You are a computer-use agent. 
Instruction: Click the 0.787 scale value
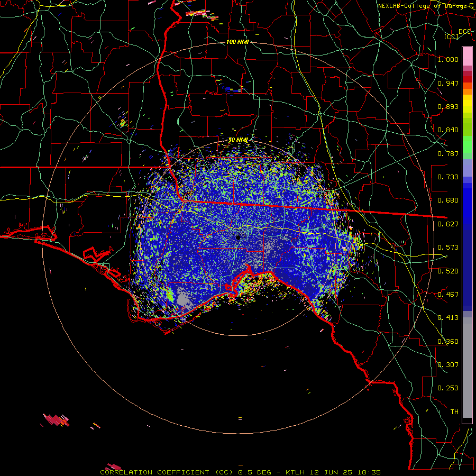448,153
